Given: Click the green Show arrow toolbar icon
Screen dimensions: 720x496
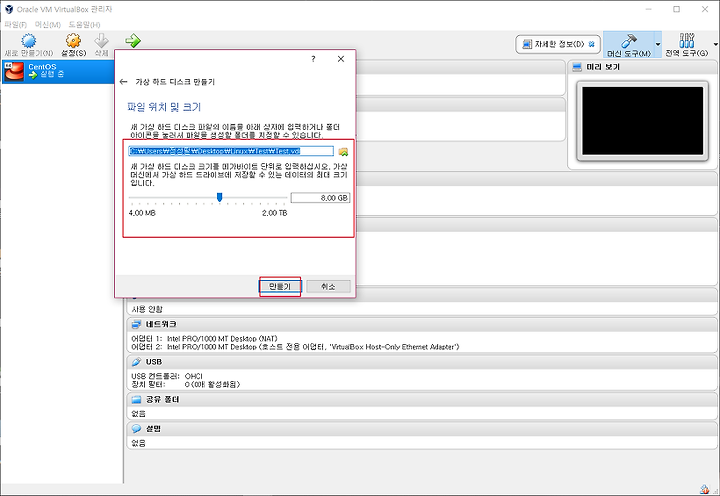Looking at the screenshot, I should (133, 40).
